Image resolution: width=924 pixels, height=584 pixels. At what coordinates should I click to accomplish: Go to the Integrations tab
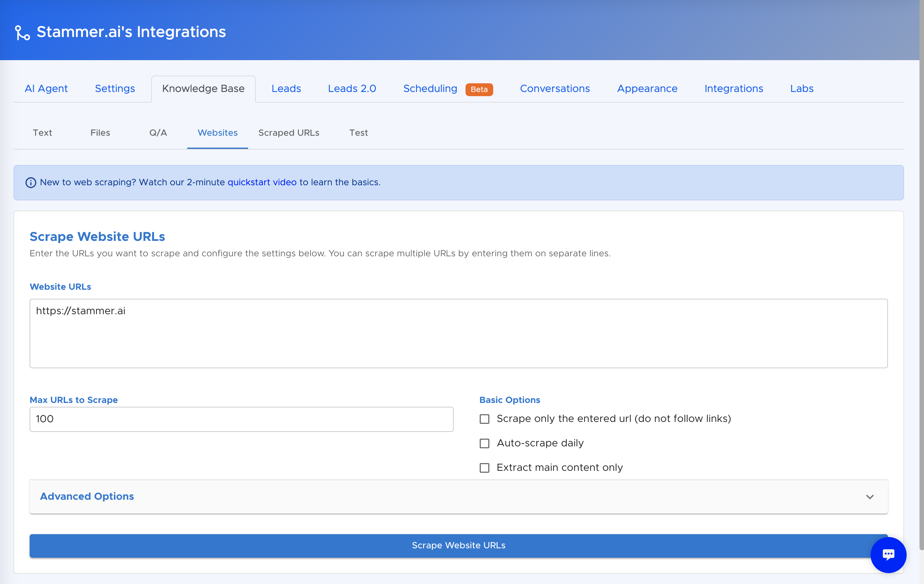tap(734, 88)
